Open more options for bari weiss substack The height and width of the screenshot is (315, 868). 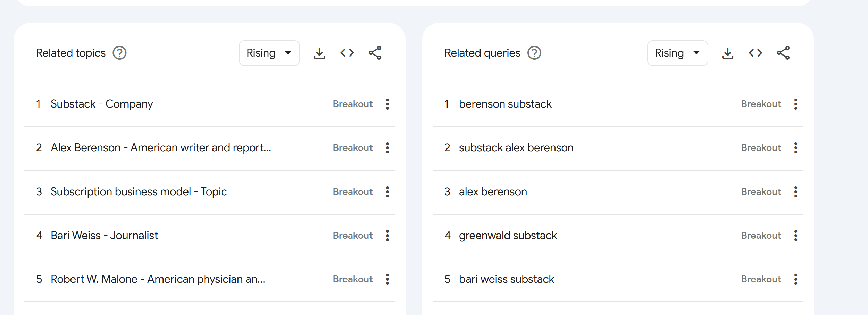[796, 279]
